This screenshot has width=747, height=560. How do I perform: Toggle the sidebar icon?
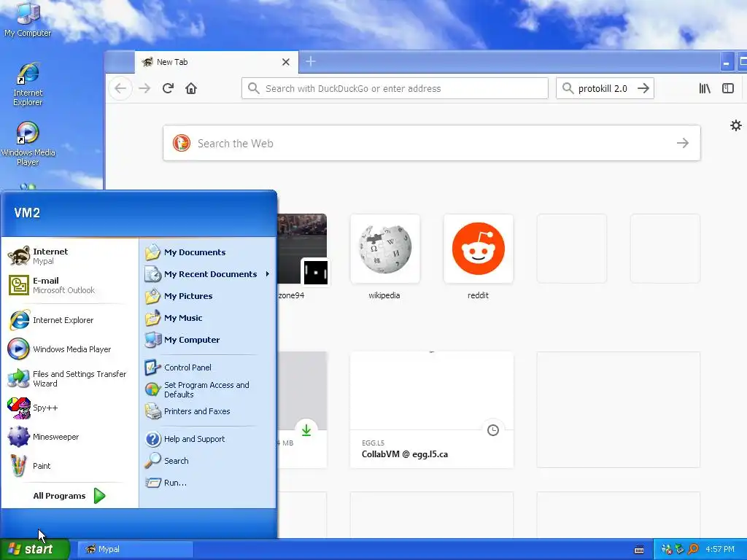click(728, 88)
